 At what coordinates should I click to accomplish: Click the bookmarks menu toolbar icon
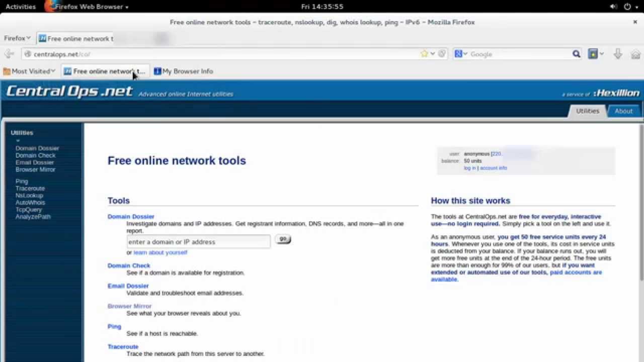click(x=593, y=54)
